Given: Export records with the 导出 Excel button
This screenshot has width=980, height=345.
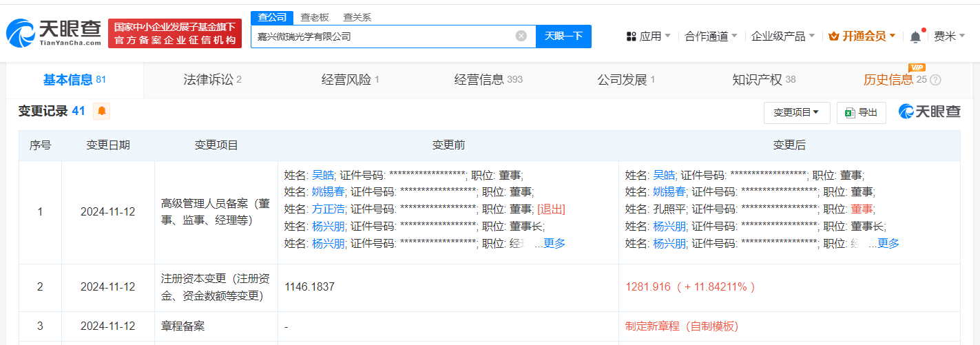Looking at the screenshot, I should [861, 113].
